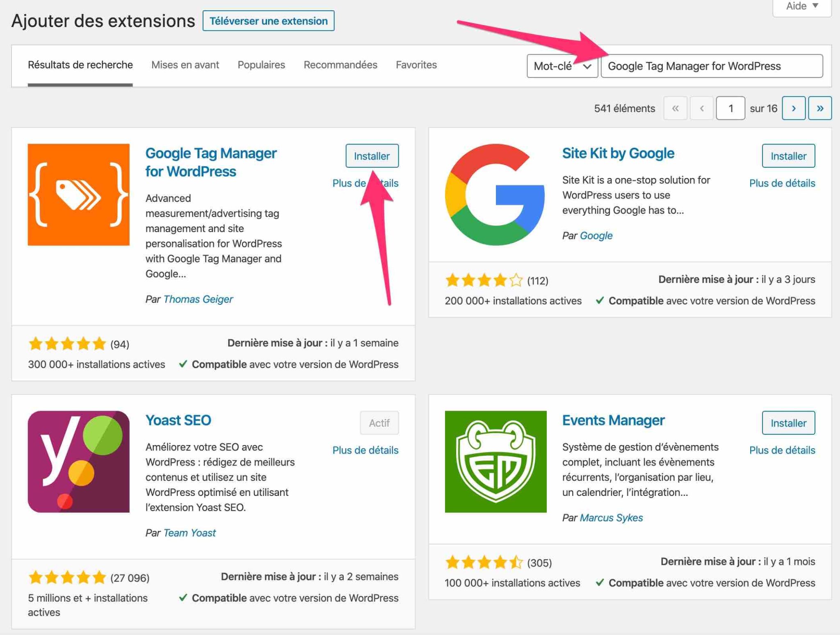The image size is (840, 635).
Task: Click the star rating of Yoast SEO
Action: point(68,578)
